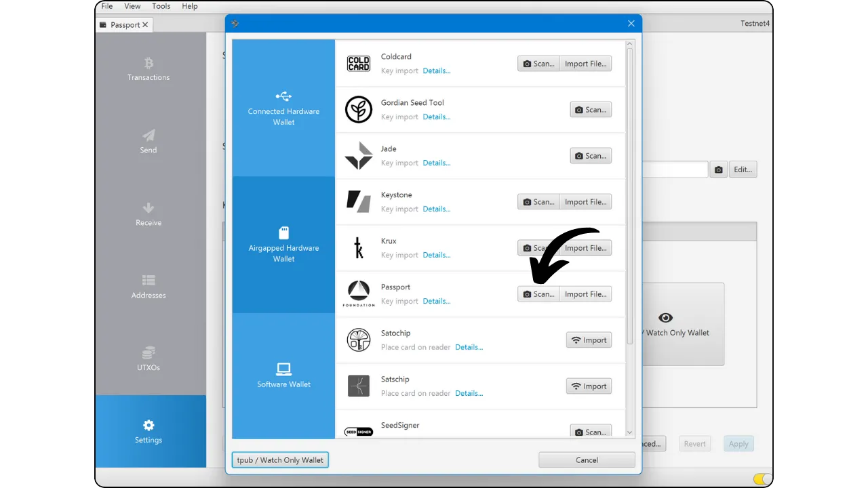The height and width of the screenshot is (488, 868).
Task: Open the Tools menu
Action: pos(161,6)
